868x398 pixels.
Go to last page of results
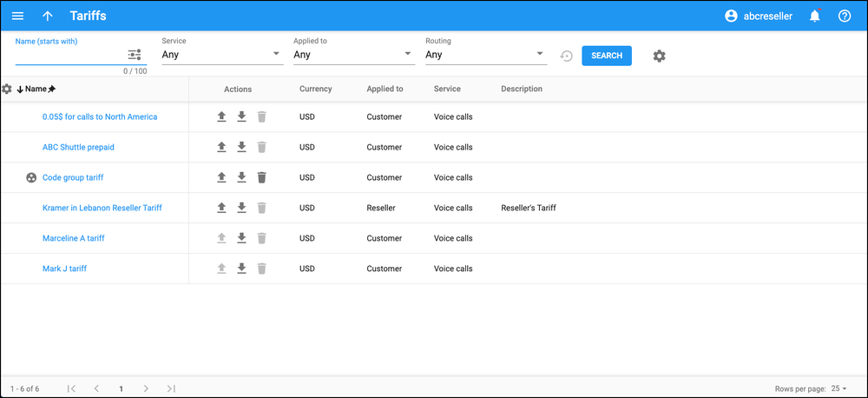coord(171,388)
